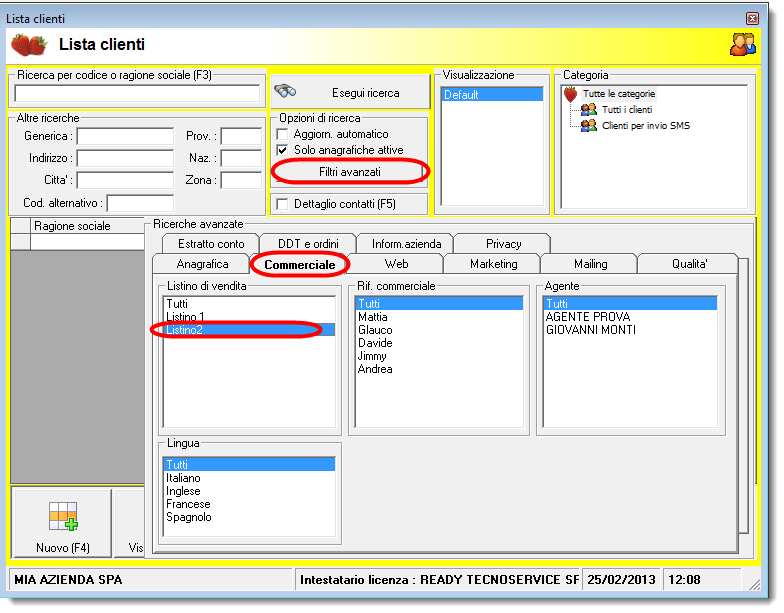Click the users icon at header right
This screenshot has height=613, width=784.
click(742, 44)
